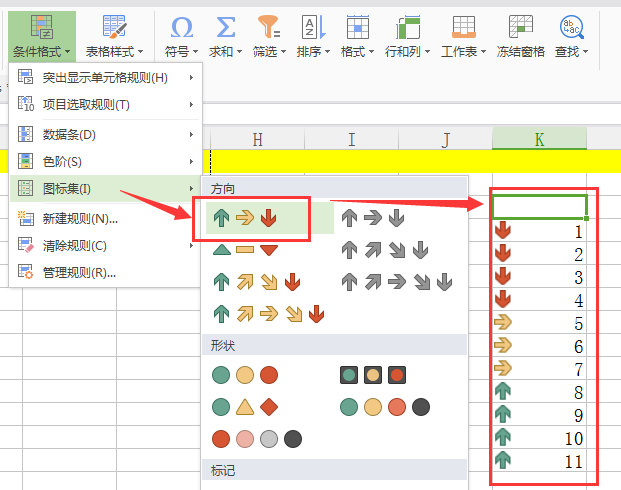Choose the five colored arrows icon set
This screenshot has height=490, width=621.
tap(270, 314)
